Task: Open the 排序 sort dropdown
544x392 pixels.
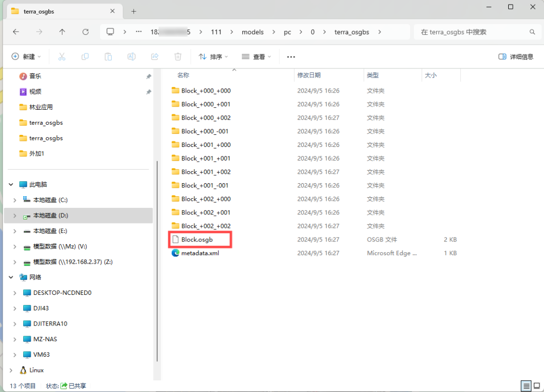Action: [x=213, y=56]
